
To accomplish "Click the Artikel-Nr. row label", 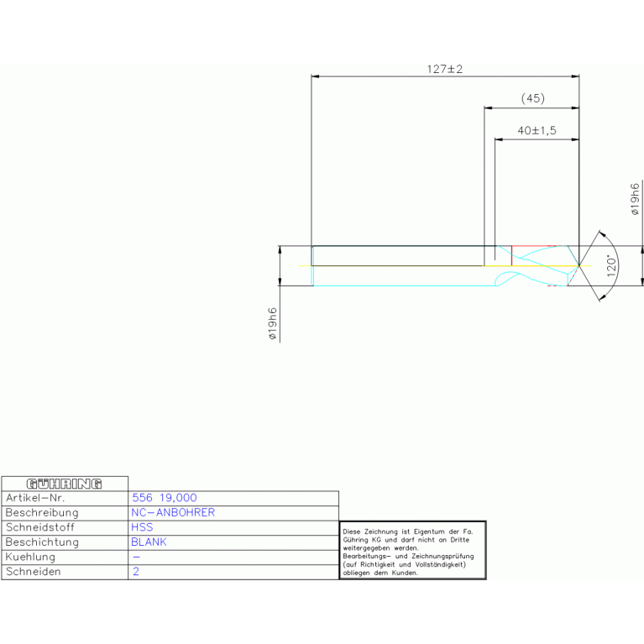I will pyautogui.click(x=35, y=498).
